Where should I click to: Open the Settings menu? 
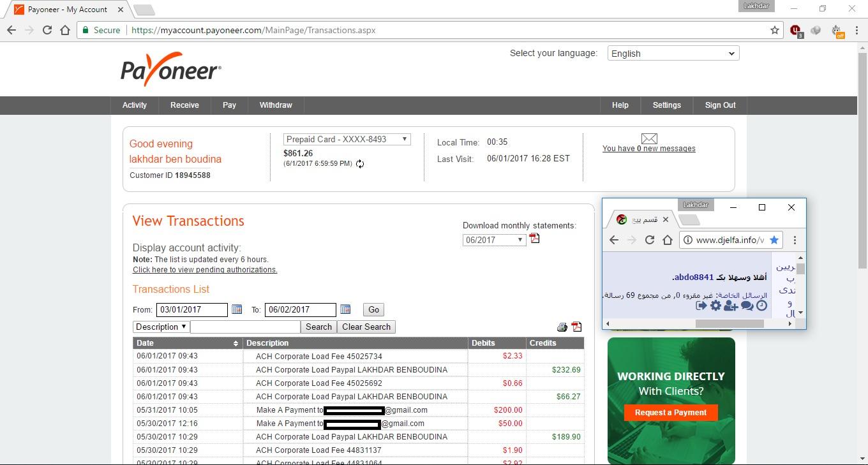[x=666, y=105]
